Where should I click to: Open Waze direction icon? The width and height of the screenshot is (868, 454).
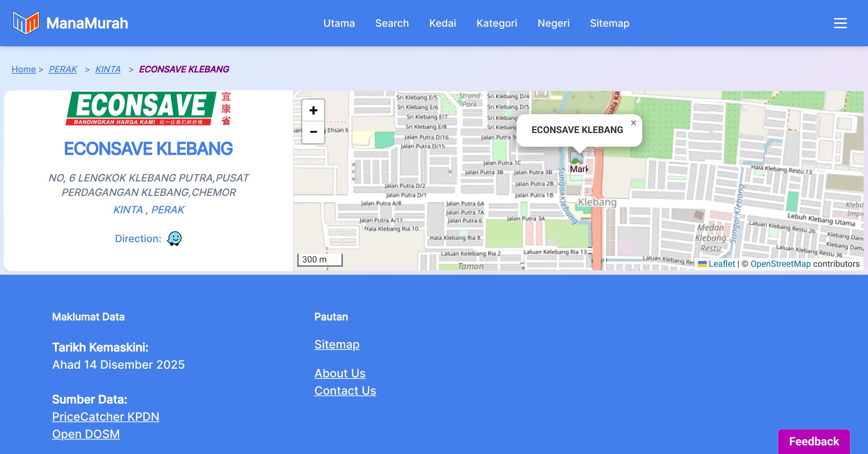pos(174,239)
